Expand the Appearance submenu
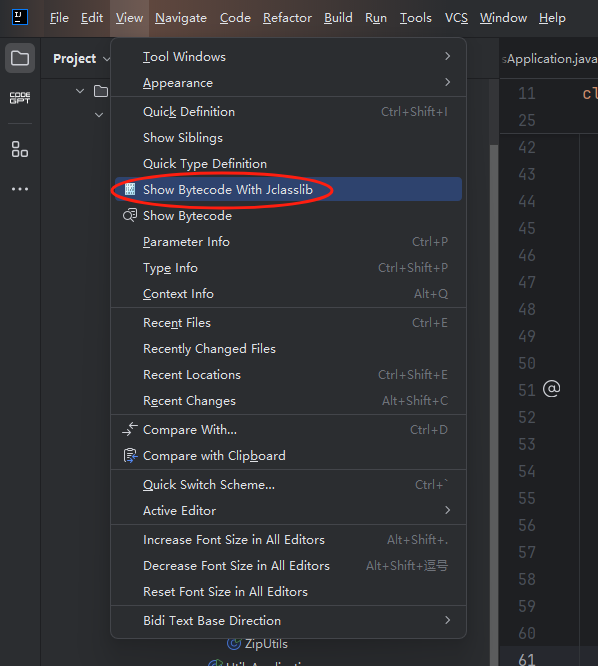The width and height of the screenshot is (598, 666). pos(288,82)
